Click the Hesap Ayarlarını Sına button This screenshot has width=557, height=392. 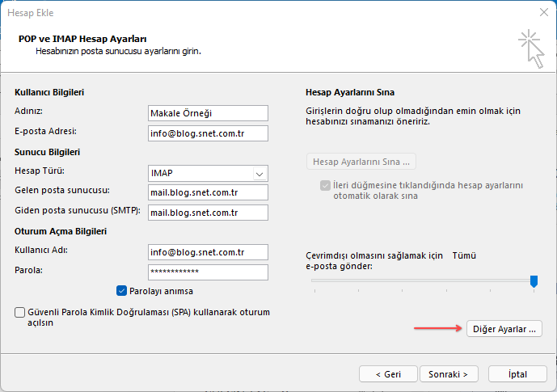coord(361,161)
